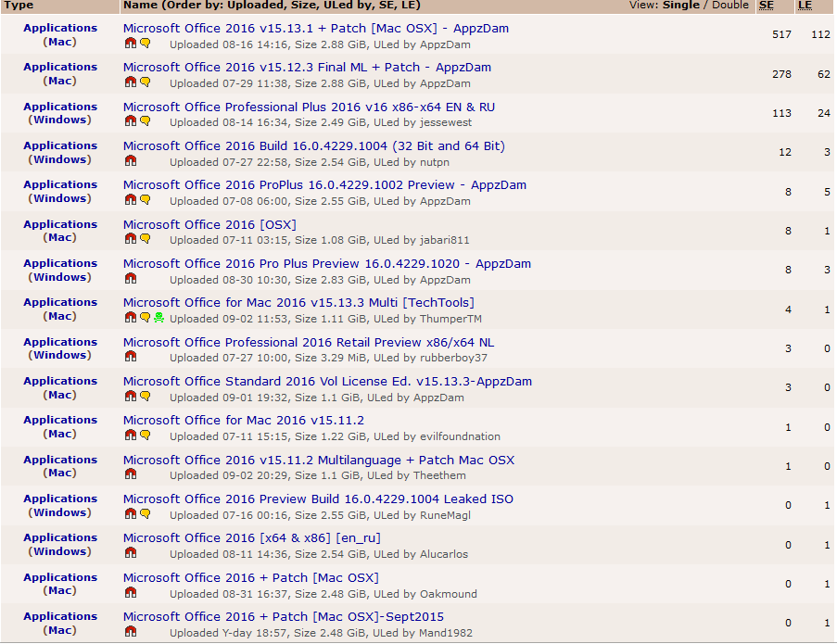Click magnet link for Office 2016 v15.12.3 Final ML
This screenshot has height=644, width=837.
coord(131,82)
